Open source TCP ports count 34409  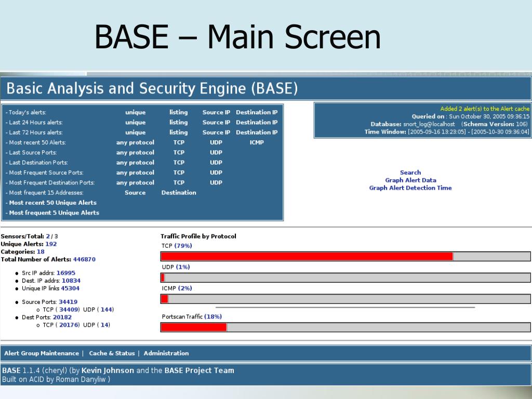69,310
